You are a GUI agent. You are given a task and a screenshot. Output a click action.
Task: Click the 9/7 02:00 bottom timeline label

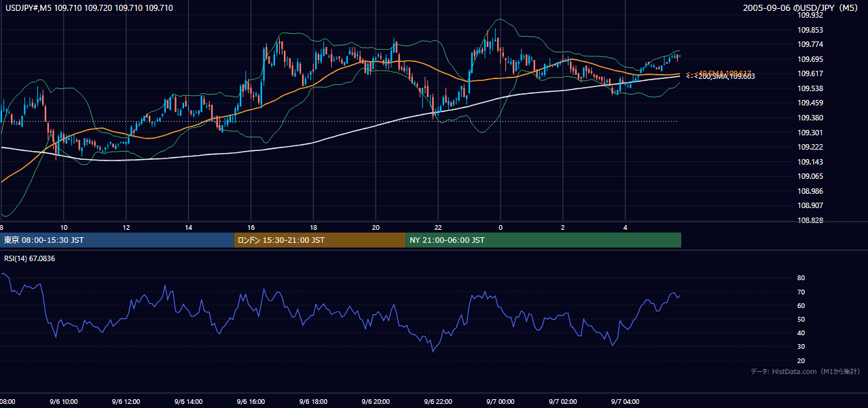[563, 402]
